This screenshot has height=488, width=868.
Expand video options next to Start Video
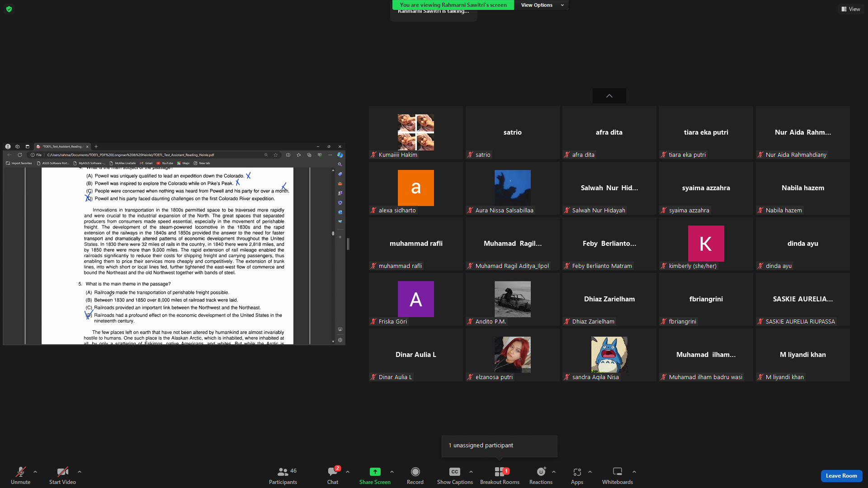(x=80, y=472)
